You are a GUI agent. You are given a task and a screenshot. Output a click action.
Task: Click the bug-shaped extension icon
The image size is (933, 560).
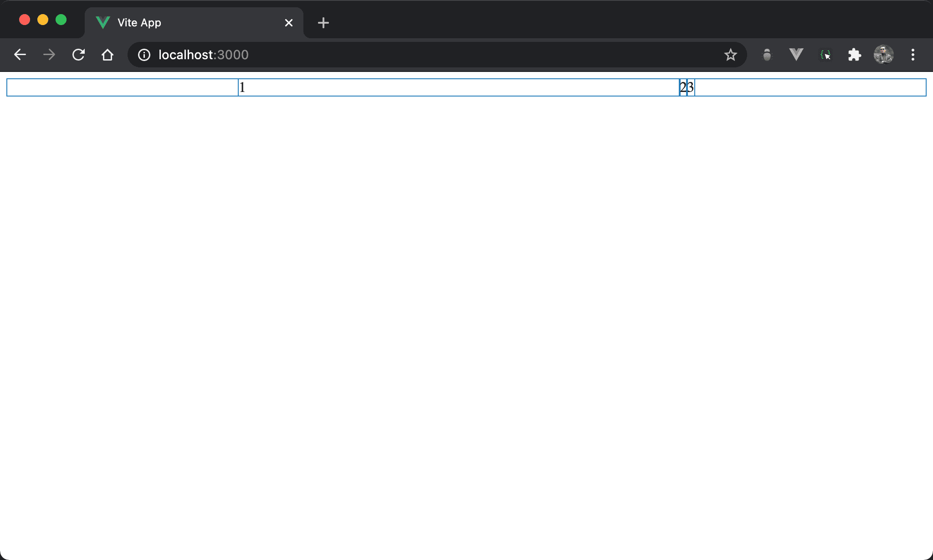(x=767, y=55)
